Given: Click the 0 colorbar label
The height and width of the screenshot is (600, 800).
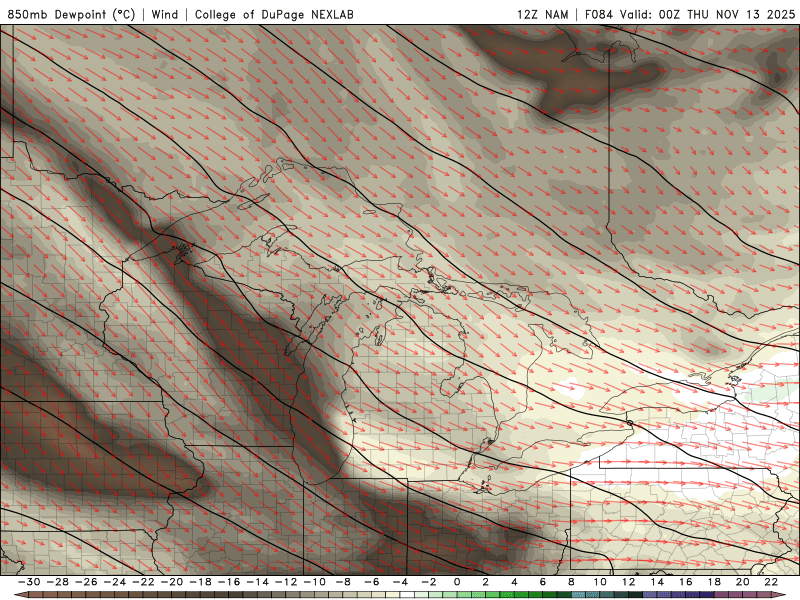Looking at the screenshot, I should tap(457, 582).
